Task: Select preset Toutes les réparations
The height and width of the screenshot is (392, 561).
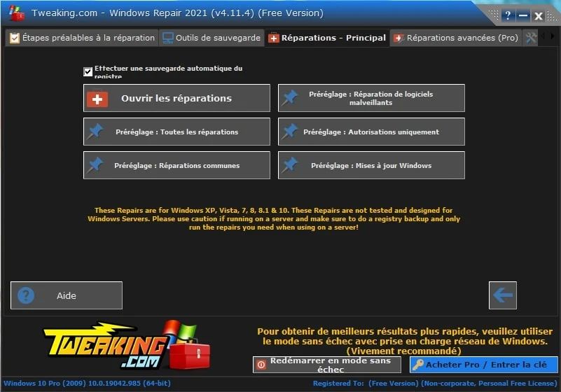Action: pos(176,132)
